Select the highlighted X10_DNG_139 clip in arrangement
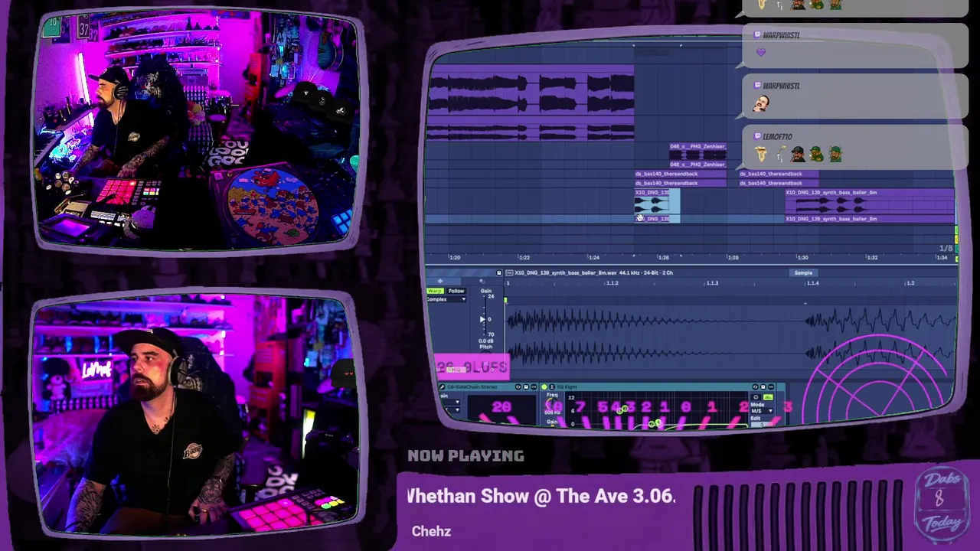This screenshot has width=980, height=551. point(657,206)
